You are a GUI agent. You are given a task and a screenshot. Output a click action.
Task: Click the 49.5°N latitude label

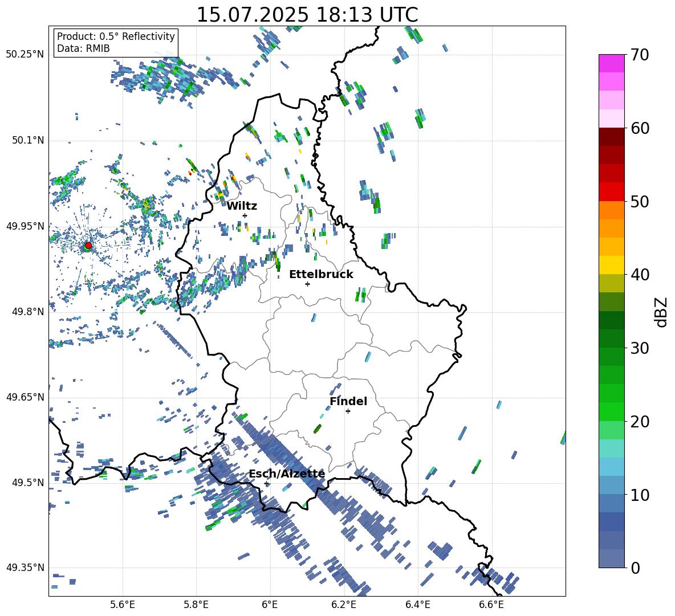(27, 483)
